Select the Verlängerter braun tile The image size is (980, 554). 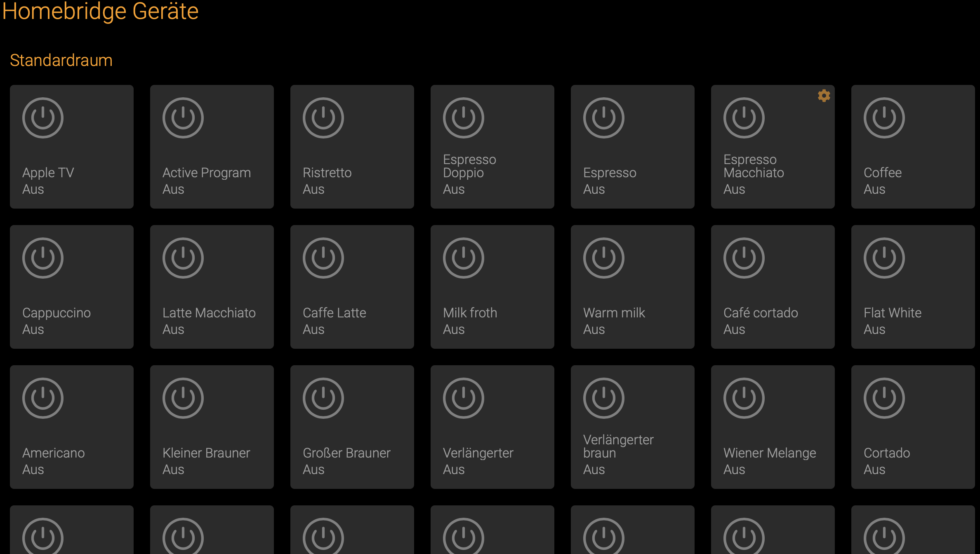coord(632,427)
